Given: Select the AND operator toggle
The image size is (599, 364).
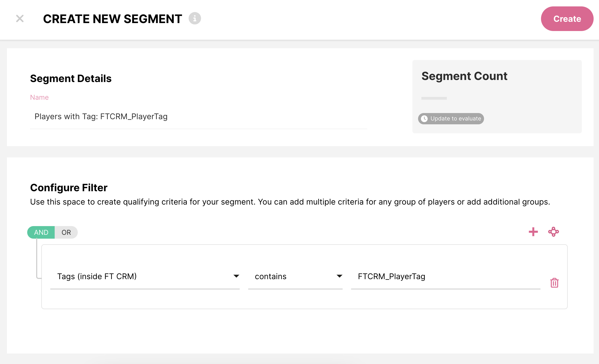Looking at the screenshot, I should coord(41,232).
